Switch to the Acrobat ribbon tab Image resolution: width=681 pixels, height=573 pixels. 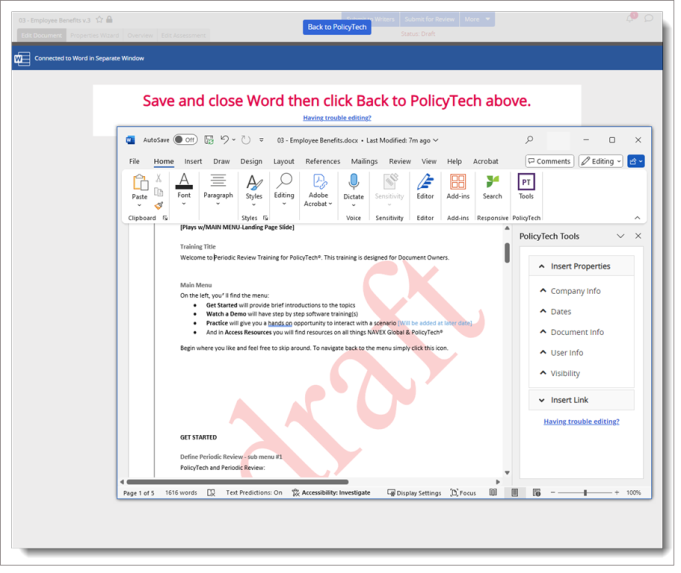tap(486, 161)
